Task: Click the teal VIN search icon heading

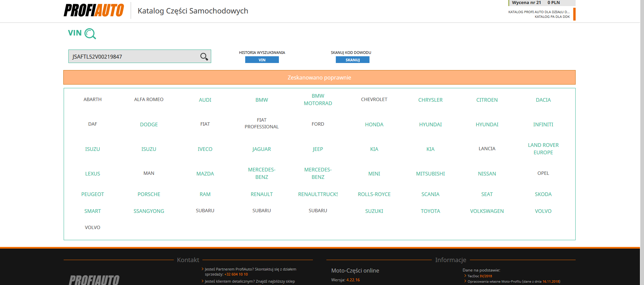Action: 82,33
